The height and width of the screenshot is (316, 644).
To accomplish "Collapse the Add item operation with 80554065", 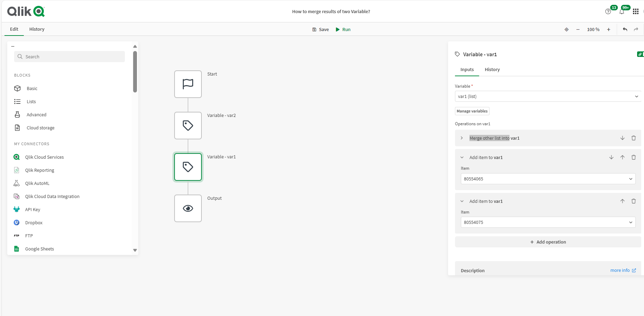I will point(462,157).
